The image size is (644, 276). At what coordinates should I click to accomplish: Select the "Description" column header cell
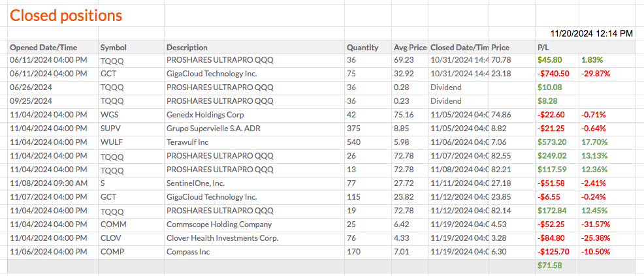[187, 47]
